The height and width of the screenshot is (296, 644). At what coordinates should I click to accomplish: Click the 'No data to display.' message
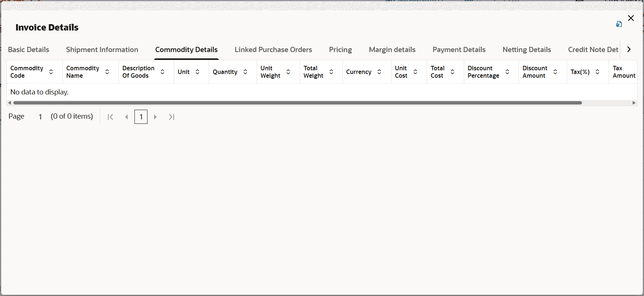(39, 92)
